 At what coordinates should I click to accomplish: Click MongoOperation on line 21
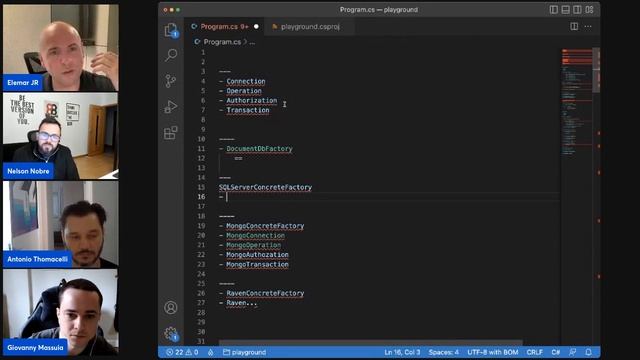(253, 245)
